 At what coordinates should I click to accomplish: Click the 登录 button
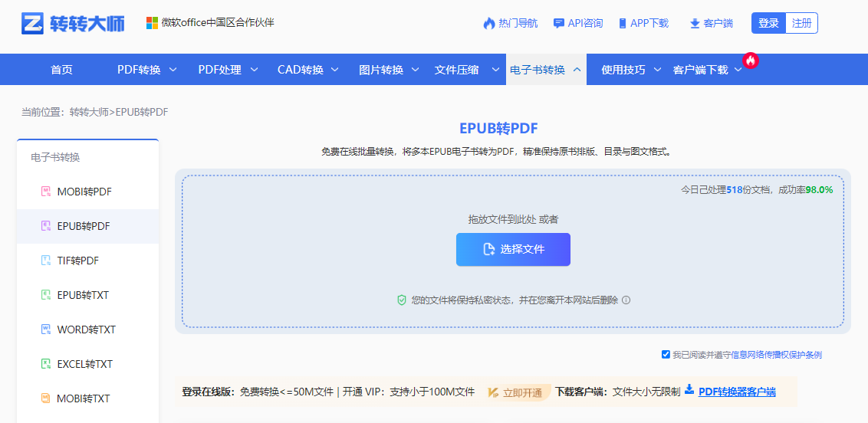(x=768, y=23)
